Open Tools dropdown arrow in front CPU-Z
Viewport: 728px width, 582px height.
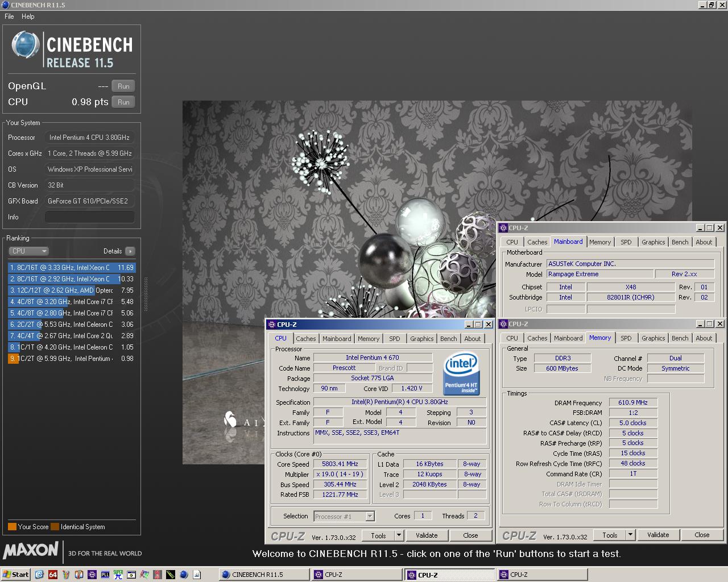click(x=399, y=535)
